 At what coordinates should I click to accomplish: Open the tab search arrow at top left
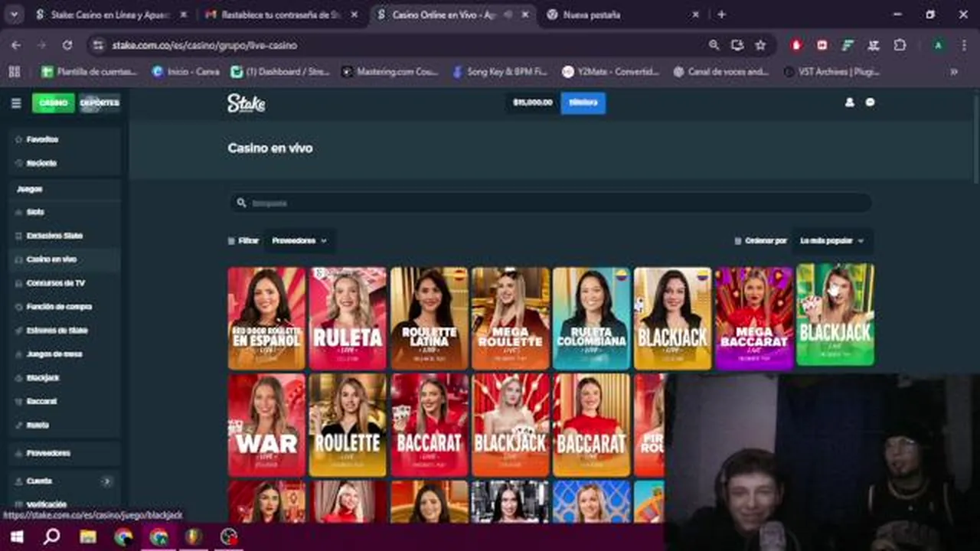[15, 15]
